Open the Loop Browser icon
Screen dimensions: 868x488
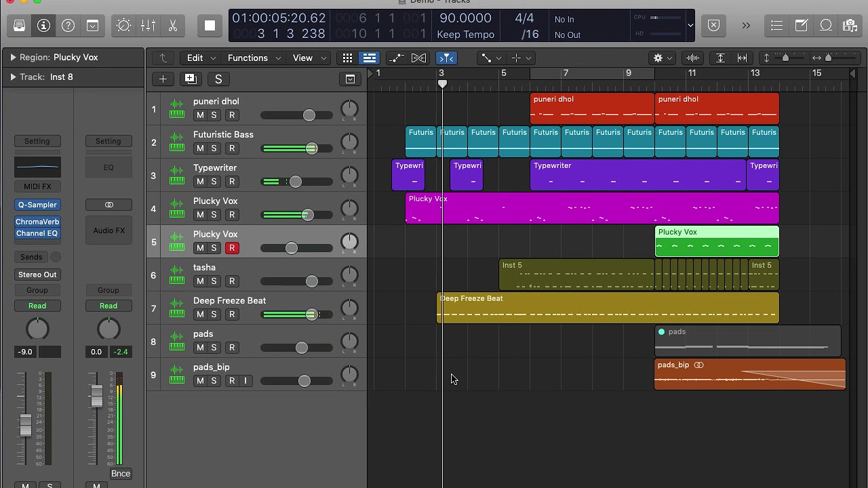coord(826,26)
